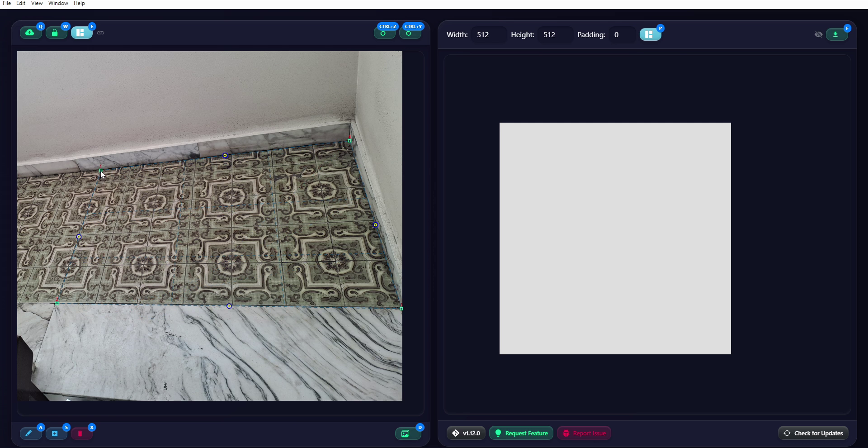Open the File menu
This screenshot has width=868, height=448.
[7, 3]
